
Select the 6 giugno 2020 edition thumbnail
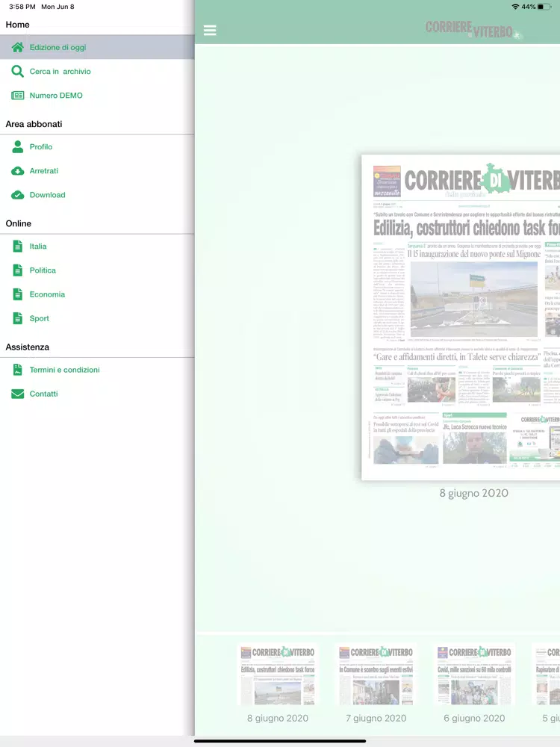pos(474,675)
